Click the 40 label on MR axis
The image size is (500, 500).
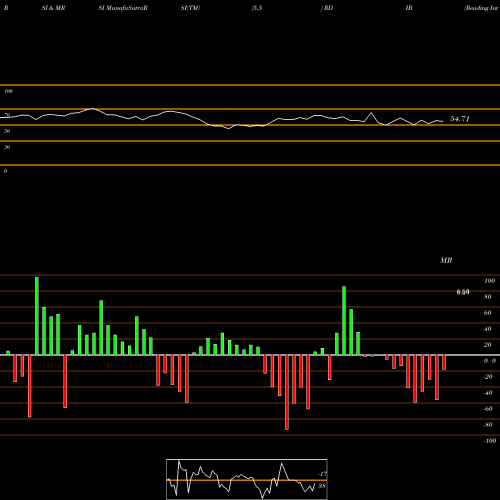pos(488,329)
